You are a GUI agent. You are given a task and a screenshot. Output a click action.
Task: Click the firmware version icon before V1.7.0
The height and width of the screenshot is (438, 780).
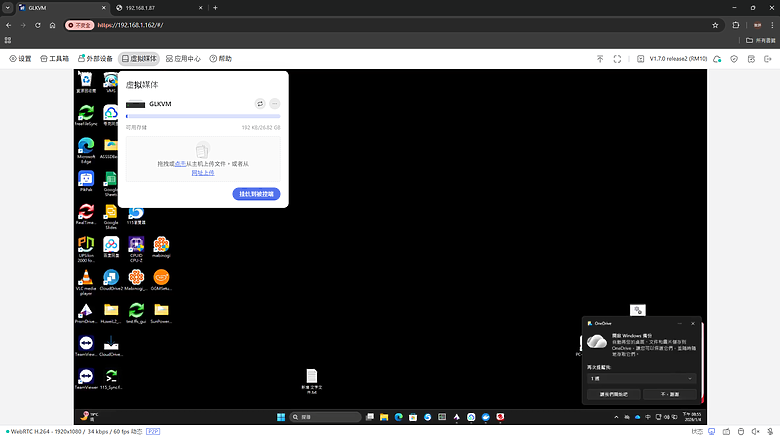[641, 59]
